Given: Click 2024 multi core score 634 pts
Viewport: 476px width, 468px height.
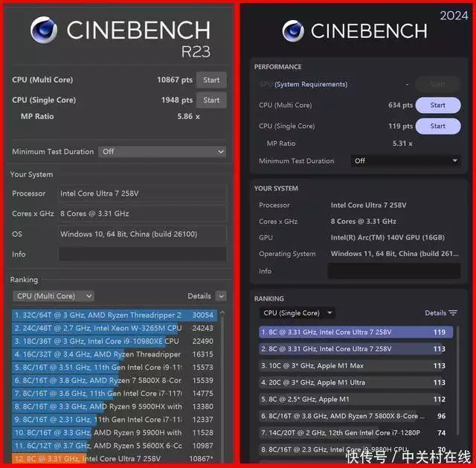Looking at the screenshot, I should click(400, 105).
